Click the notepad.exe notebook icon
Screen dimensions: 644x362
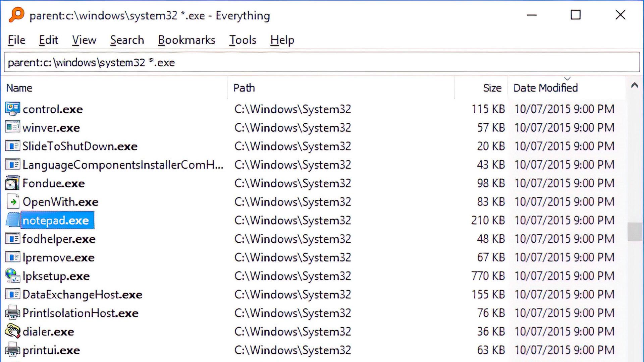[13, 220]
